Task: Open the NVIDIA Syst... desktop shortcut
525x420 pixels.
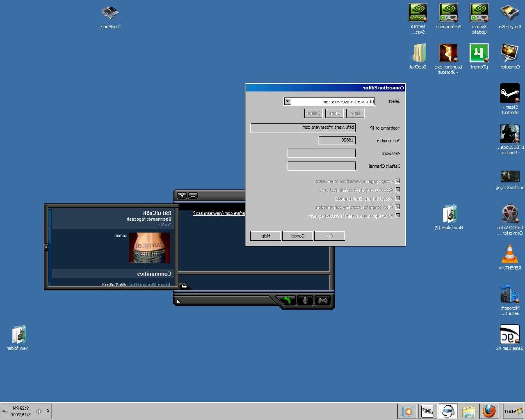Action: coord(418,18)
